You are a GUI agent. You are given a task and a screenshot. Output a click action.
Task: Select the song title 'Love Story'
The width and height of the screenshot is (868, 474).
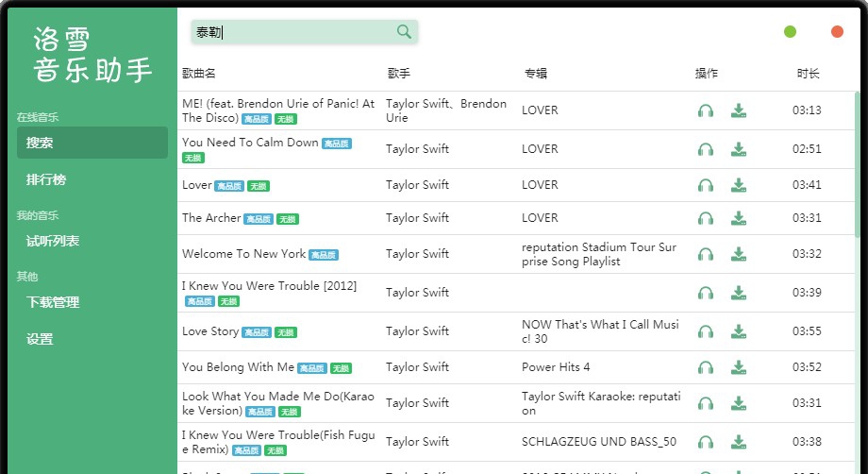[210, 331]
